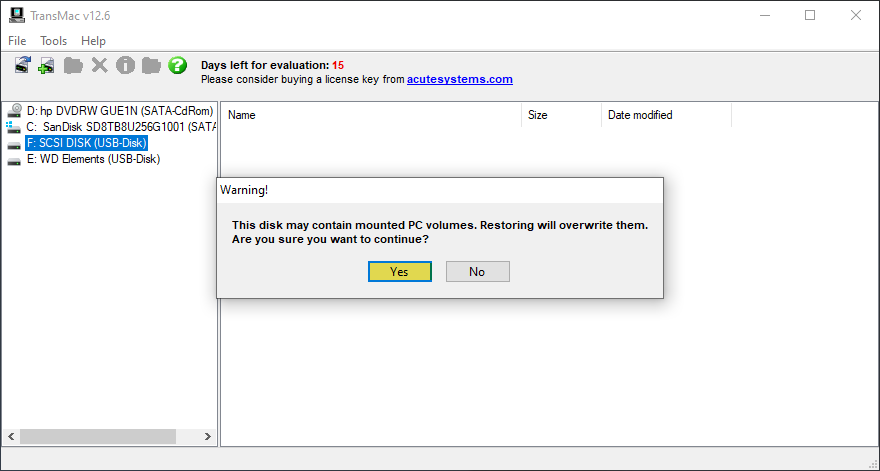The width and height of the screenshot is (880, 471).
Task: Minimize the TransMac window
Action: click(765, 15)
